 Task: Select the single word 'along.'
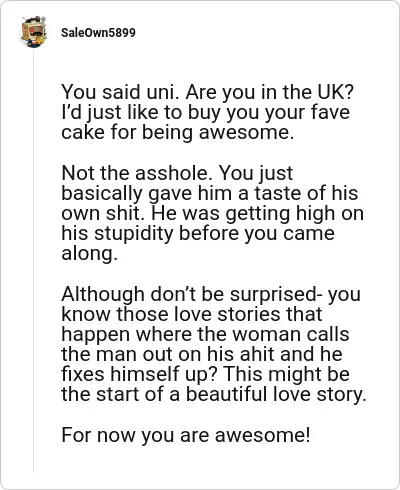[89, 253]
